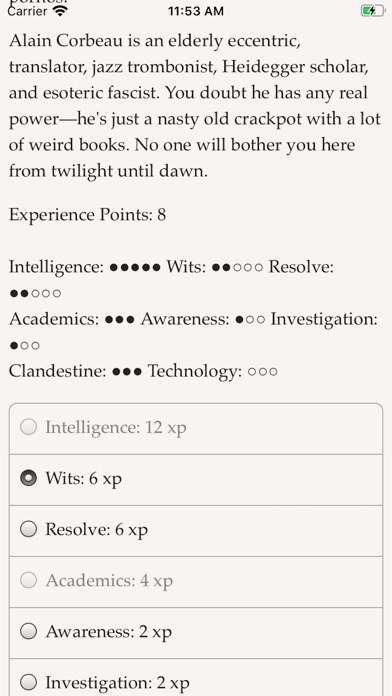Tap the Experience Points: 8 text

(87, 215)
